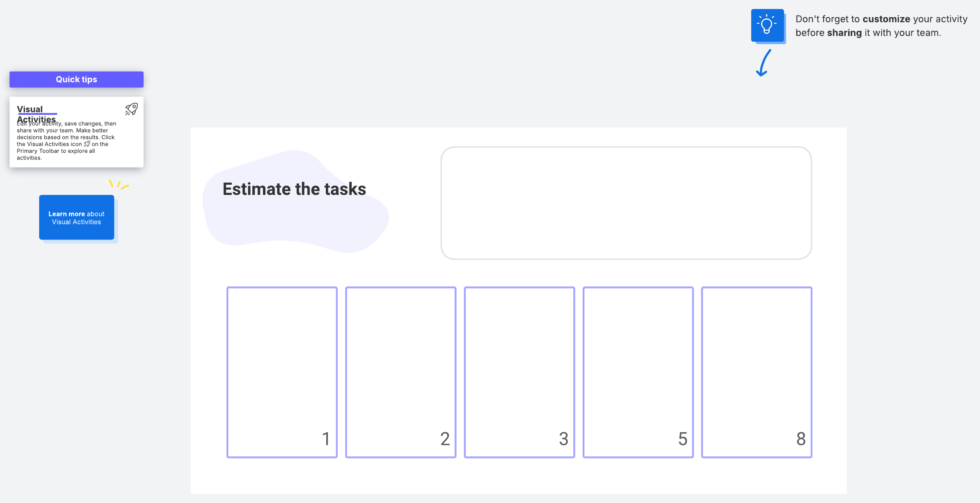Select the estimation card numbered 1

click(x=282, y=372)
